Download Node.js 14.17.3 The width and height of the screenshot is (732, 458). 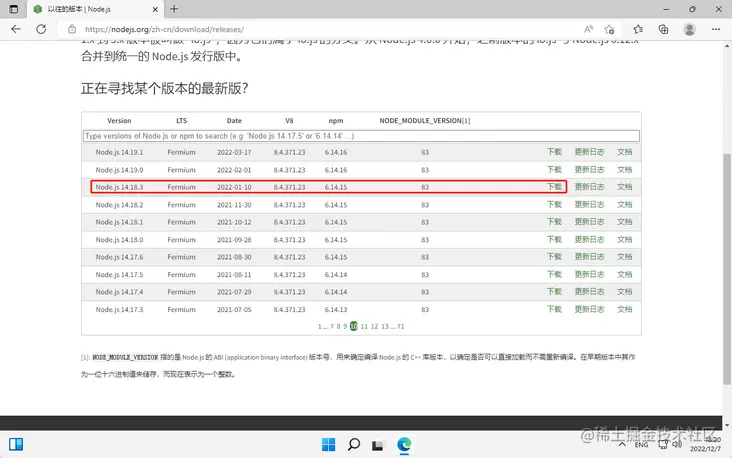[x=554, y=310]
